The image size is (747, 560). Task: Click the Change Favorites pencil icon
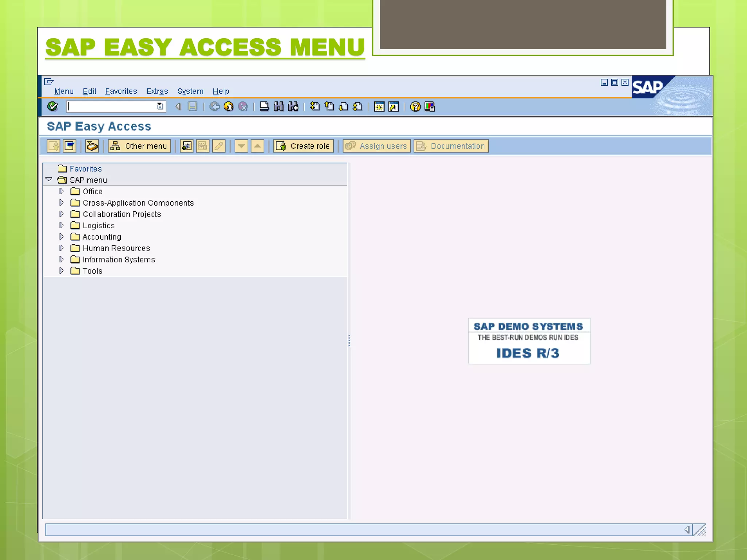click(218, 146)
